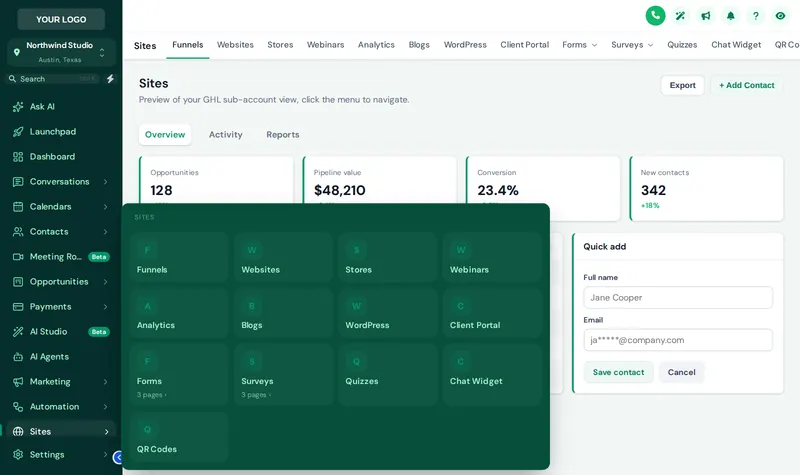Open Stores card in Sites flyout
Screen dimensions: 800x475
point(387,257)
